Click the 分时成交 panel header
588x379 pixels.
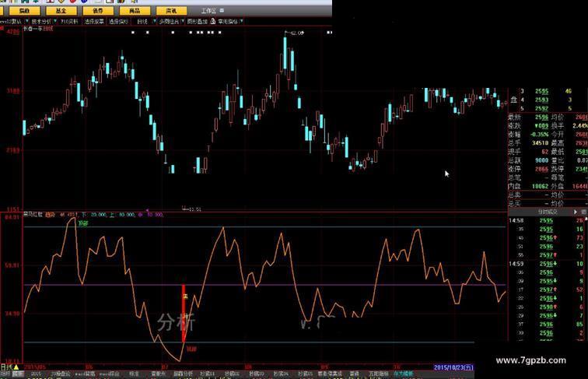coord(548,212)
